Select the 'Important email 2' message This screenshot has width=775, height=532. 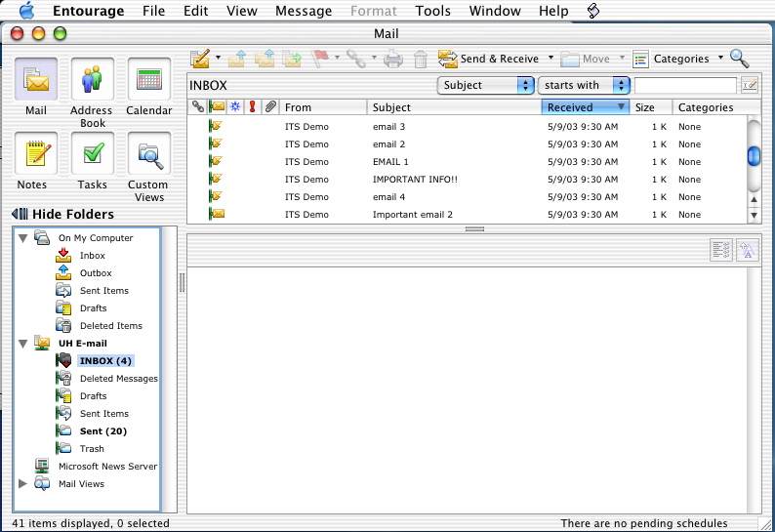468,215
